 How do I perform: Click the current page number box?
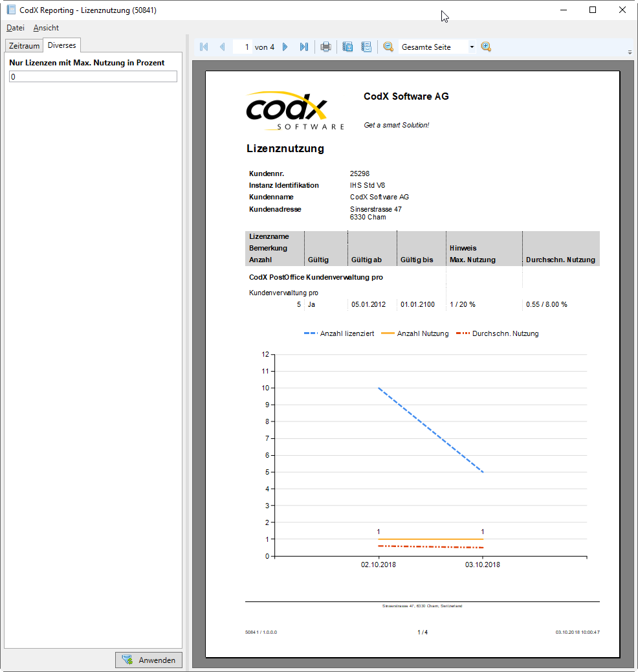pyautogui.click(x=243, y=47)
